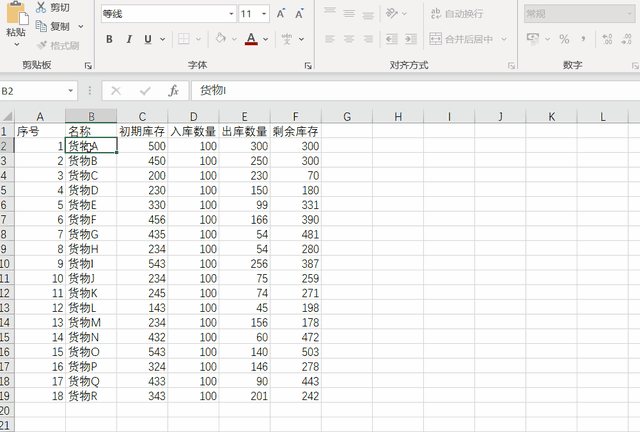The height and width of the screenshot is (432, 640).
Task: Open the number format dropdown 常规
Action: [x=629, y=14]
